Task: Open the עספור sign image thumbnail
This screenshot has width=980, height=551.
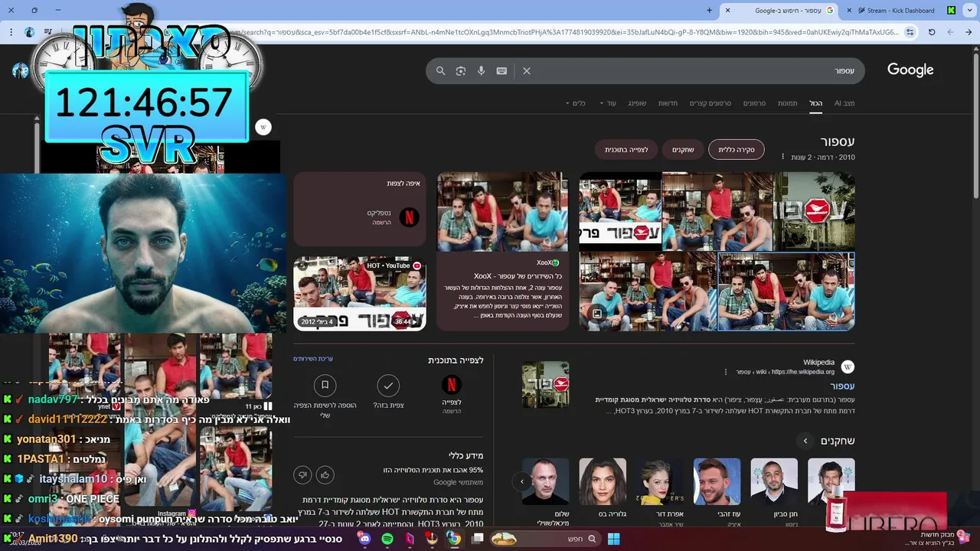Action: coord(814,211)
